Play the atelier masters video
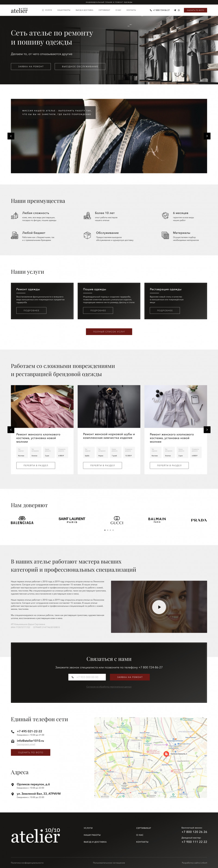The width and height of the screenshot is (218, 868). click(159, 607)
